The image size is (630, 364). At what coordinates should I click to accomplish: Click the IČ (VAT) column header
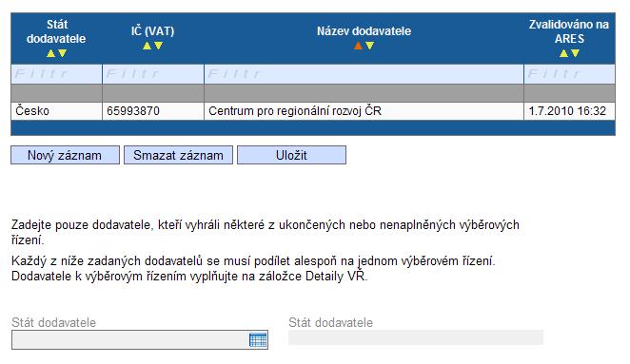[152, 31]
